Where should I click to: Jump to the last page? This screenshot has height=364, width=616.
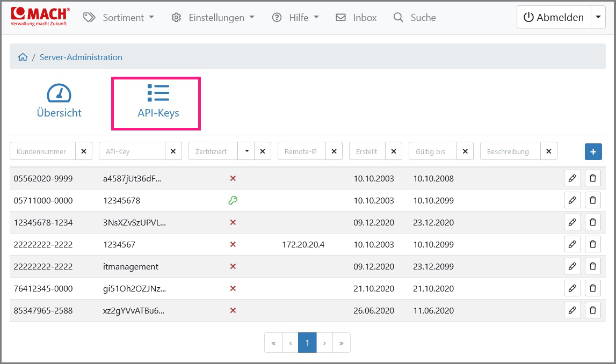click(x=342, y=343)
